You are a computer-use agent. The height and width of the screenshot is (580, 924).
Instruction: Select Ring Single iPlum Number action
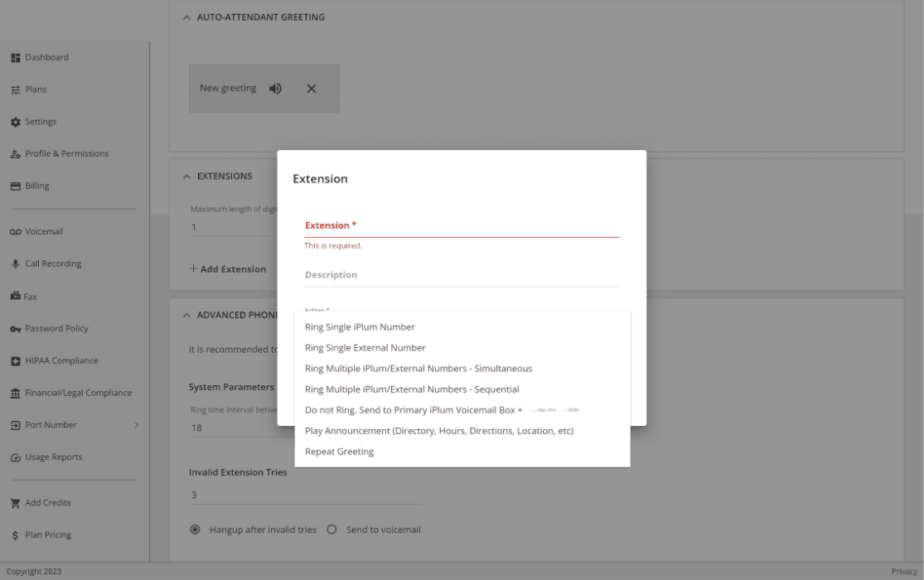pyautogui.click(x=360, y=326)
